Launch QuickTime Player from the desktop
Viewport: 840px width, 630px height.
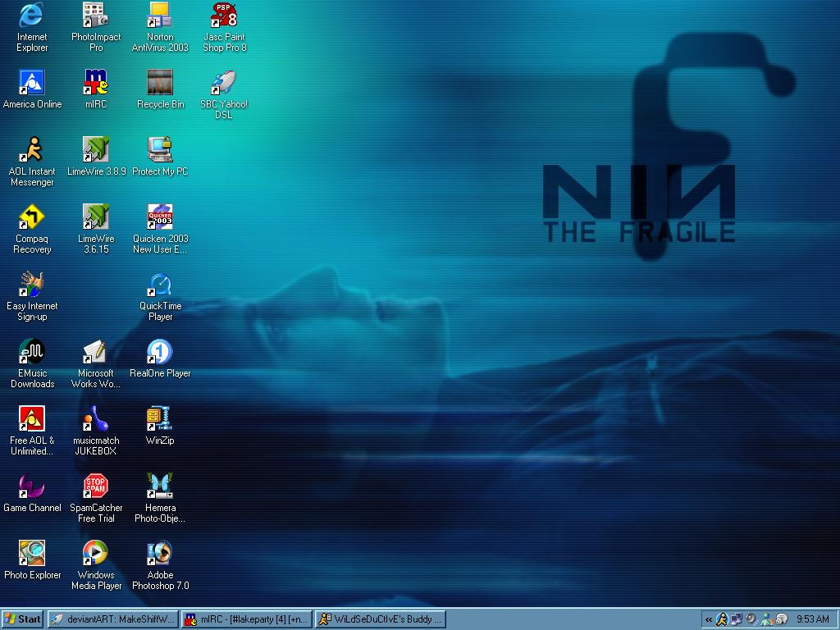click(160, 285)
